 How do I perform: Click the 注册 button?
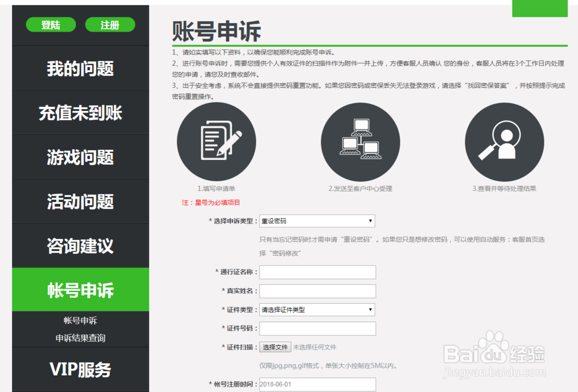pyautogui.click(x=110, y=24)
